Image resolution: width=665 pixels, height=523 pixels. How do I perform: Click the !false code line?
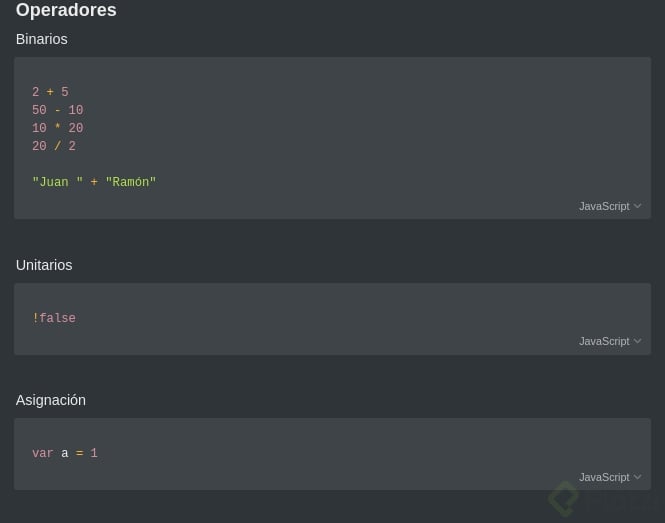[x=54, y=318]
